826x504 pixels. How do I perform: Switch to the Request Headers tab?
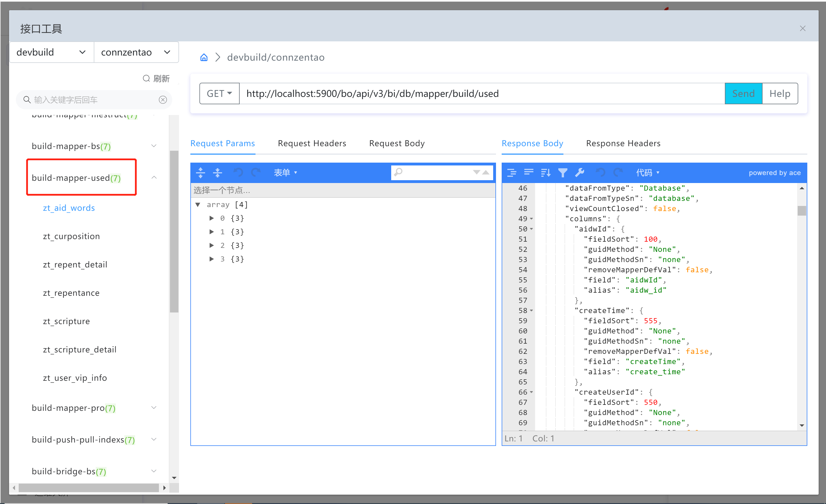coord(312,144)
